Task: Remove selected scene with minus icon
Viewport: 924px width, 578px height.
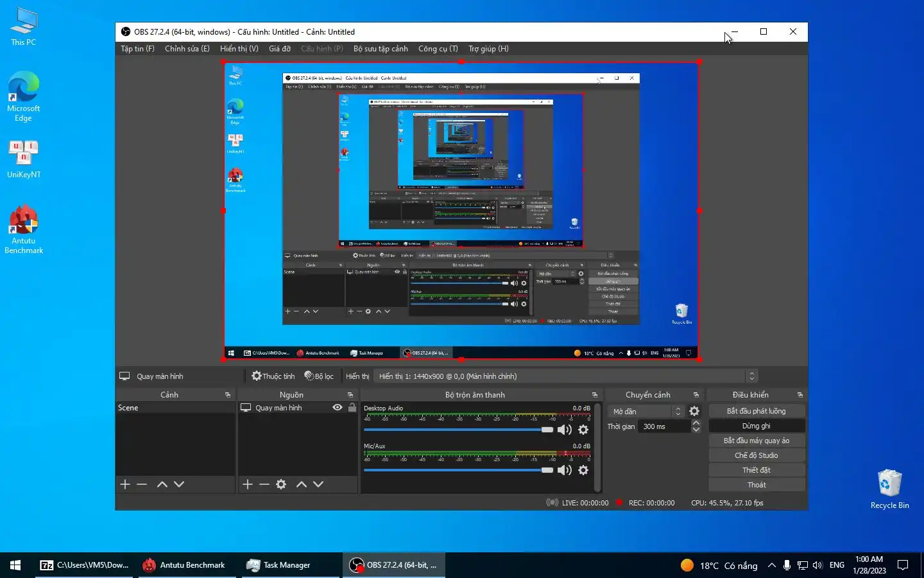Action: (142, 484)
